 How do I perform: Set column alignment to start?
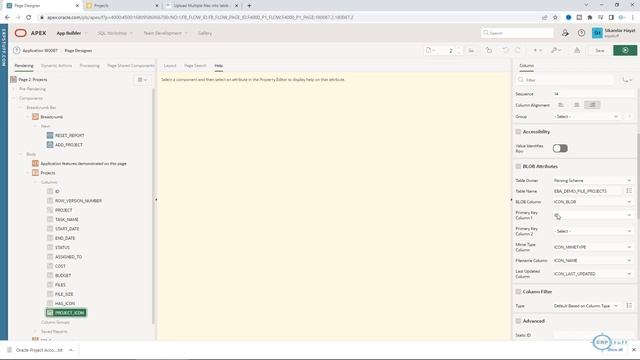(561, 105)
